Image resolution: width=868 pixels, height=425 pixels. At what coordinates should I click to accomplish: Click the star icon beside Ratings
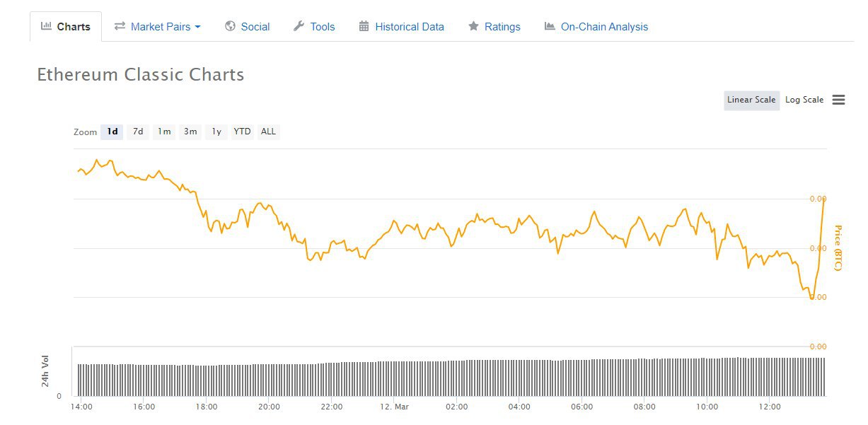[x=473, y=26]
